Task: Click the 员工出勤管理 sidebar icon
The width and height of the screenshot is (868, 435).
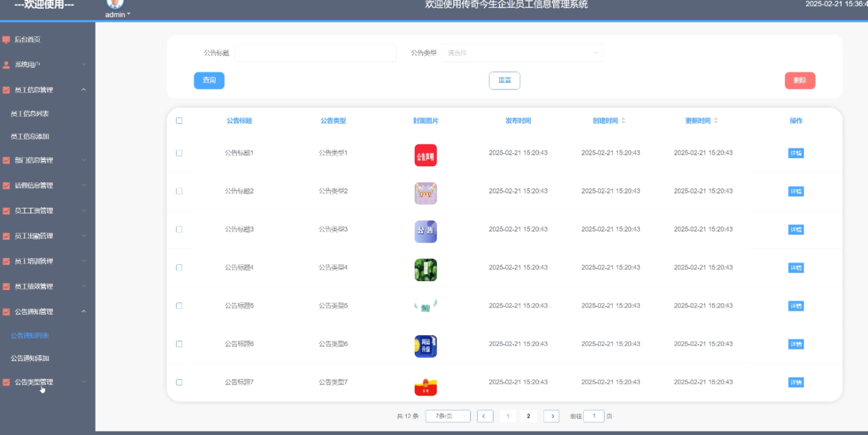Action: point(6,237)
